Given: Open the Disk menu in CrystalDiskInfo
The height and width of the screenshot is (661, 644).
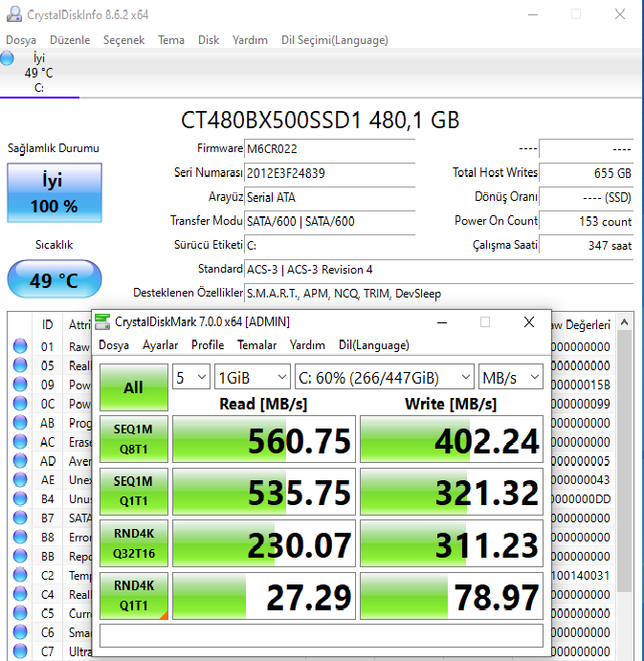Looking at the screenshot, I should (x=209, y=40).
